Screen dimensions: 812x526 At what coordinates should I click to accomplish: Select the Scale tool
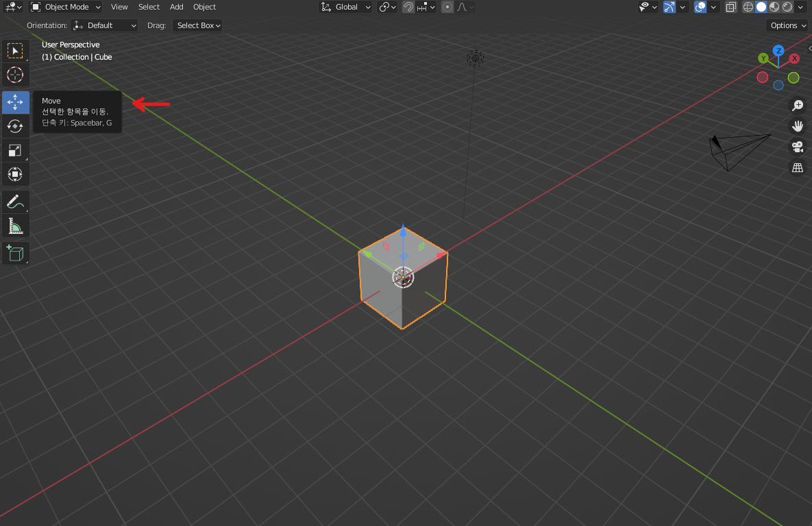15,150
